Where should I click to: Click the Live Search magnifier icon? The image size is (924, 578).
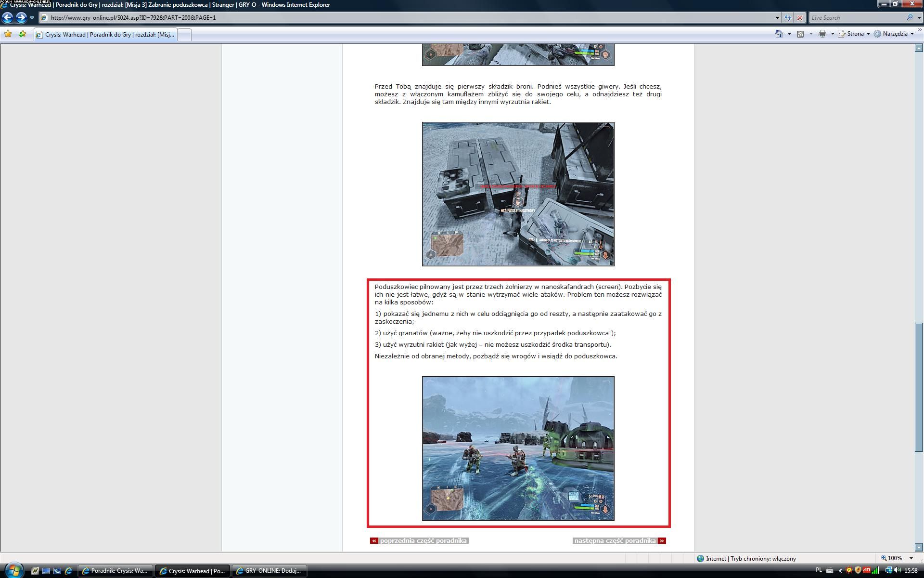pyautogui.click(x=909, y=18)
